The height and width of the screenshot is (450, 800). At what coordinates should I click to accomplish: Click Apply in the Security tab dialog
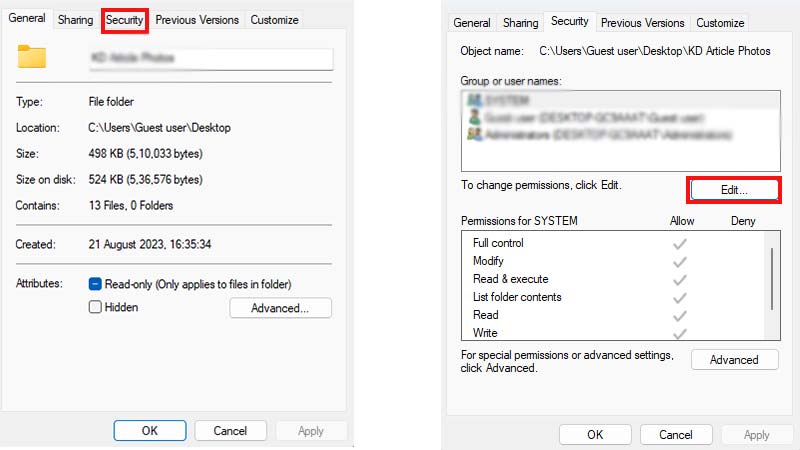(756, 435)
